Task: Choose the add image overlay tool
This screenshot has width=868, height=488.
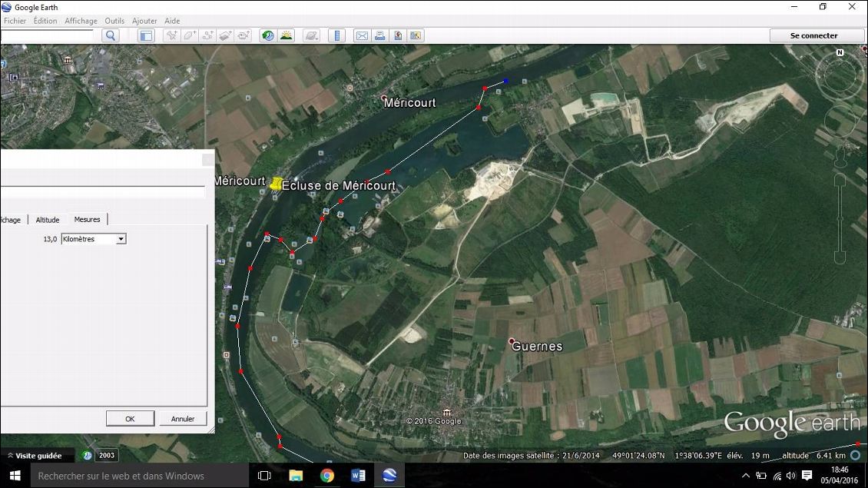Action: [x=225, y=35]
